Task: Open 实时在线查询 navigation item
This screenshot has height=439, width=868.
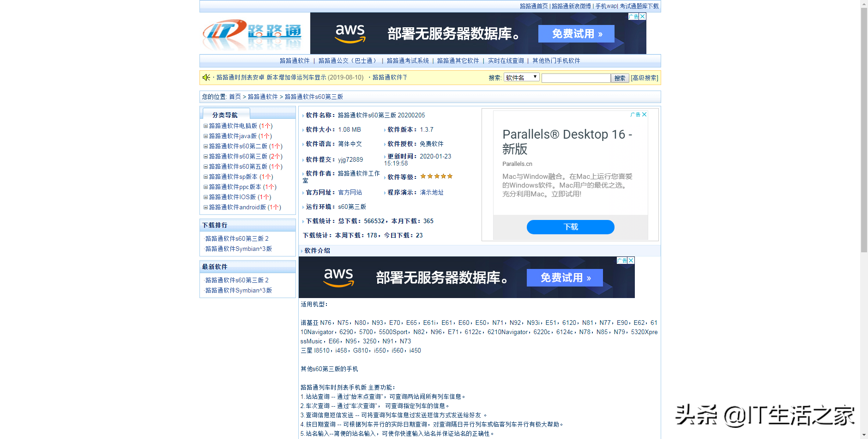Action: point(506,61)
